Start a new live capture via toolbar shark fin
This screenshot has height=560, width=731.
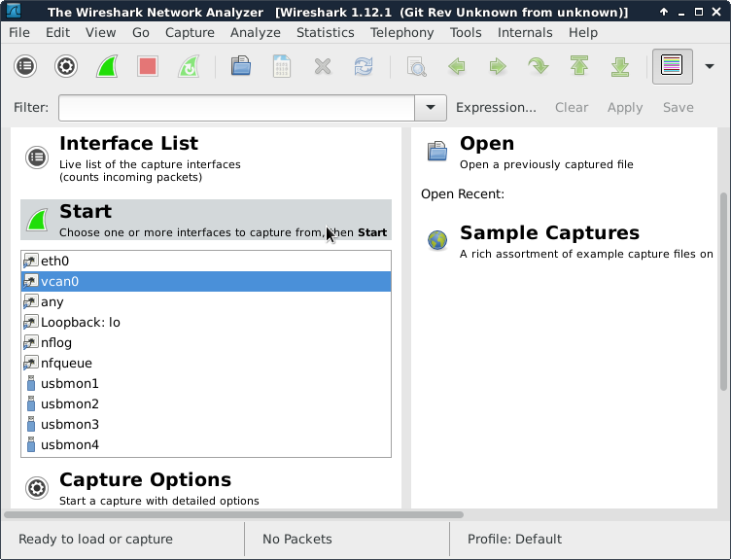coord(107,66)
